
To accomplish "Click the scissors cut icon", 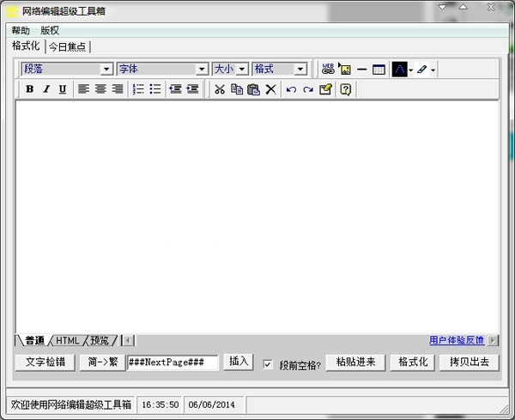I will pyautogui.click(x=219, y=89).
